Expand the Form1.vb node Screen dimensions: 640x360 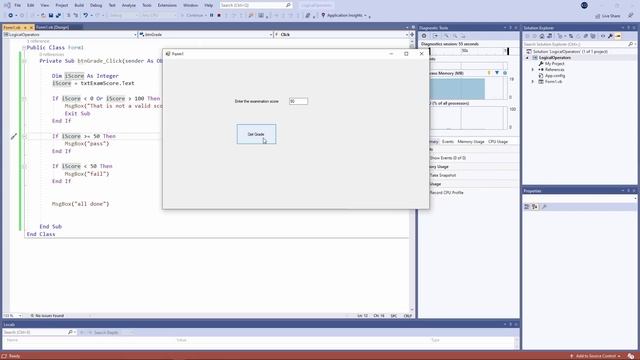coord(533,82)
